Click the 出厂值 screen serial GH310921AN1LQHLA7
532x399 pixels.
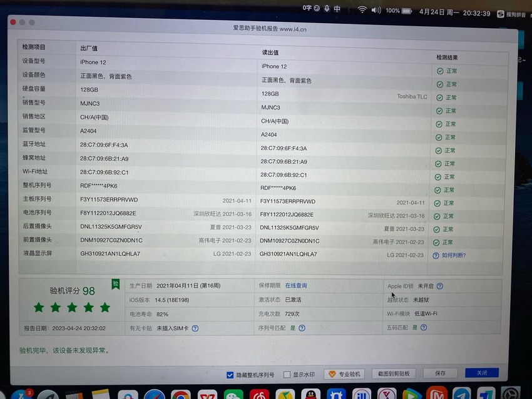110,253
